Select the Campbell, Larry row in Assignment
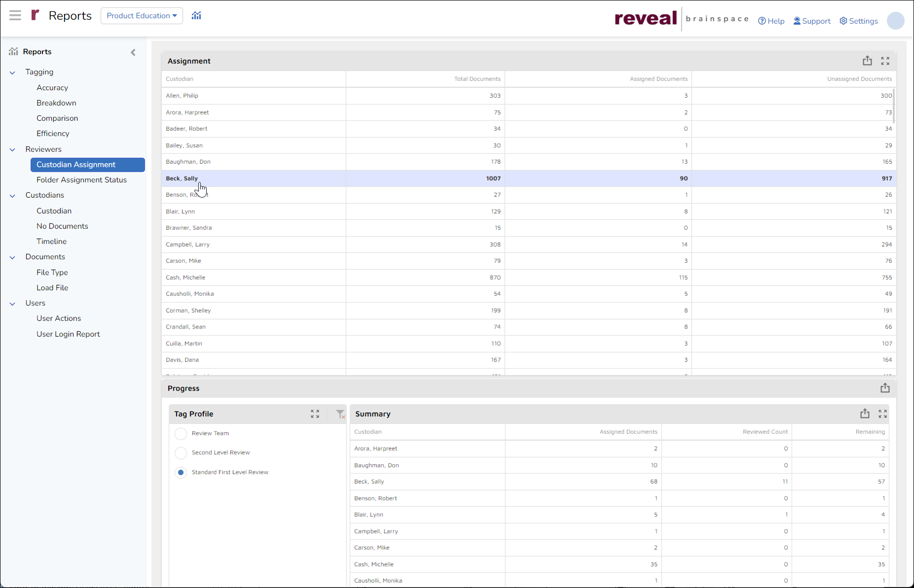This screenshot has width=914, height=588. click(x=529, y=244)
